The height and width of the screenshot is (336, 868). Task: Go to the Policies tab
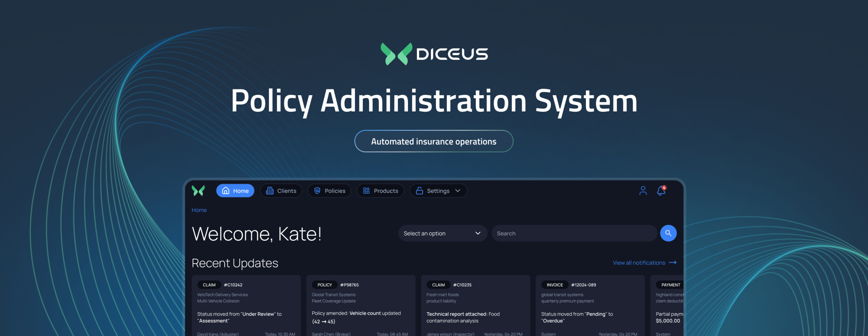(x=329, y=191)
